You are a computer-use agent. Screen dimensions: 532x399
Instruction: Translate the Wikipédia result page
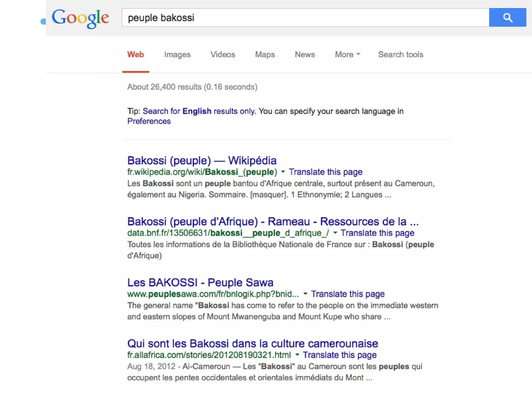click(325, 172)
